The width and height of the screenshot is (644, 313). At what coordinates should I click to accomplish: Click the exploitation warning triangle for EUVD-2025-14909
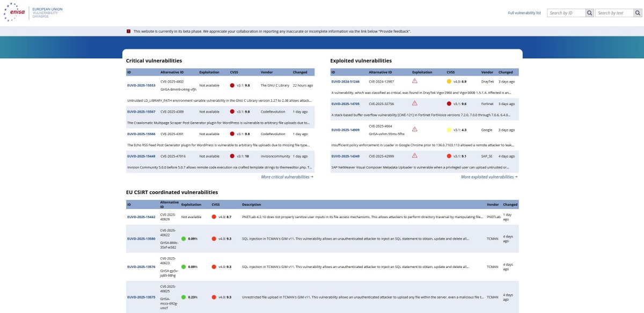(x=414, y=129)
